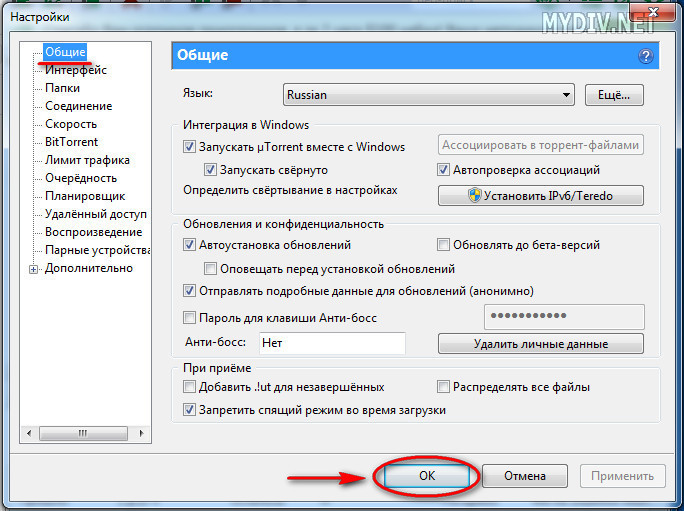Confirm settings with OK button
The image size is (684, 511).
point(427,476)
